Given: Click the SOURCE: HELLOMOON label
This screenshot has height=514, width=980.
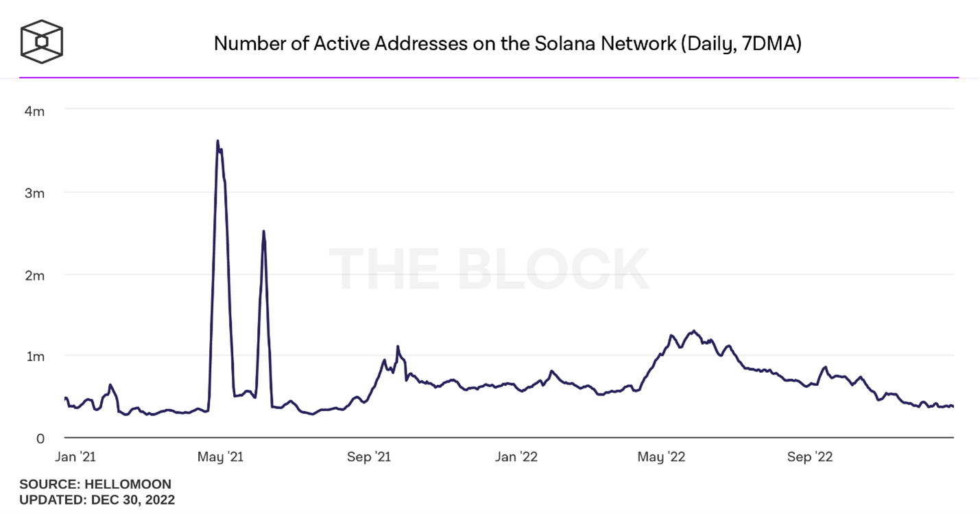Looking at the screenshot, I should [x=95, y=485].
